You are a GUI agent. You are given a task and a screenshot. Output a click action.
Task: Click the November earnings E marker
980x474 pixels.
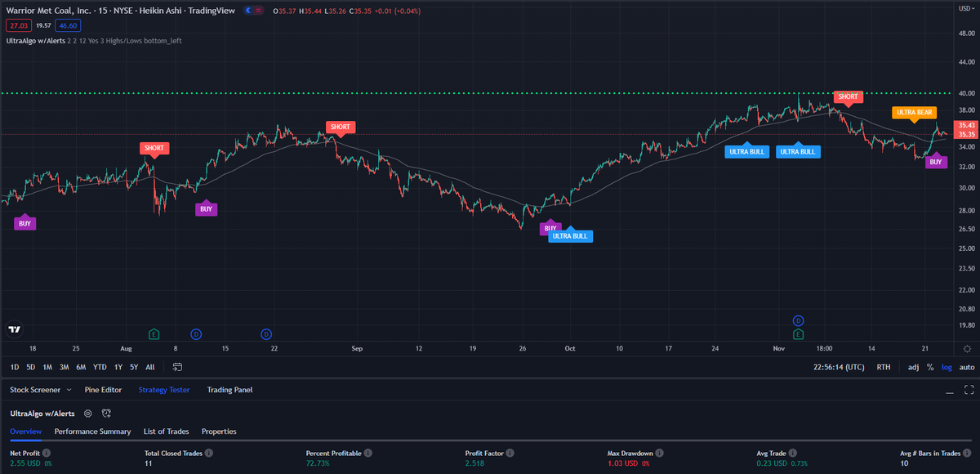point(798,334)
